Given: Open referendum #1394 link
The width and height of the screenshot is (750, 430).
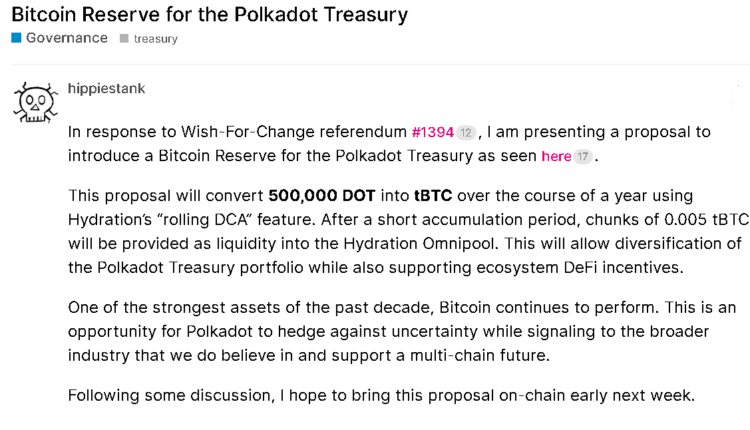Looking at the screenshot, I should pyautogui.click(x=432, y=132).
